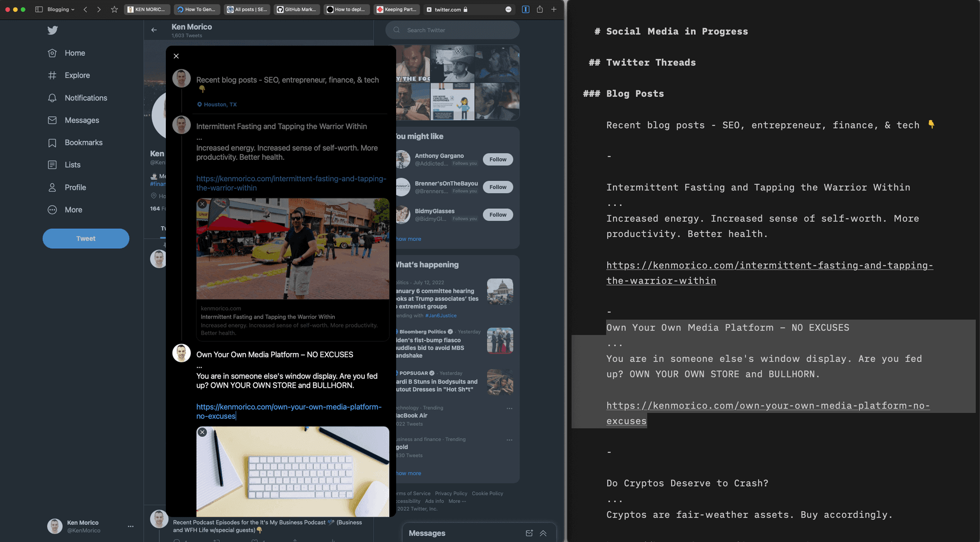Viewport: 980px width, 542px height.
Task: Expand the Messages drawer chevron
Action: coord(543,533)
